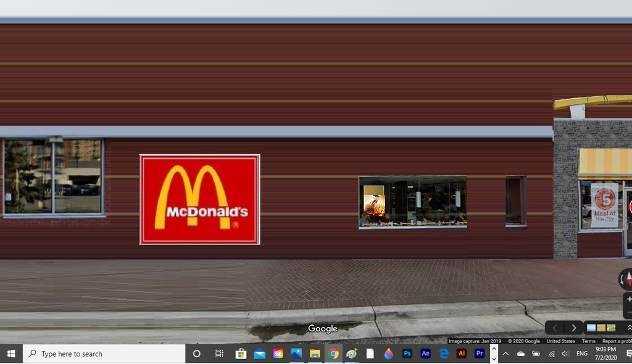Select the blue sky imagery thumbnail
The image size is (632, 364).
click(x=591, y=328)
